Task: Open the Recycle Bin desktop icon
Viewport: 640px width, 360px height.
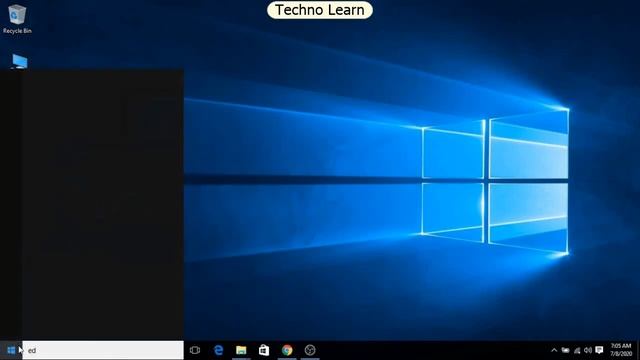Action: pyautogui.click(x=17, y=19)
